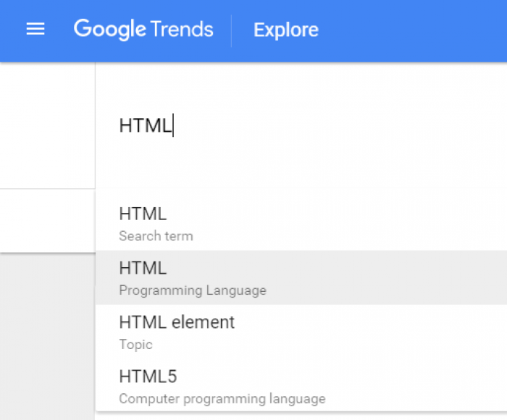
Task: Click the white left sidebar panel
Action: [x=48, y=125]
